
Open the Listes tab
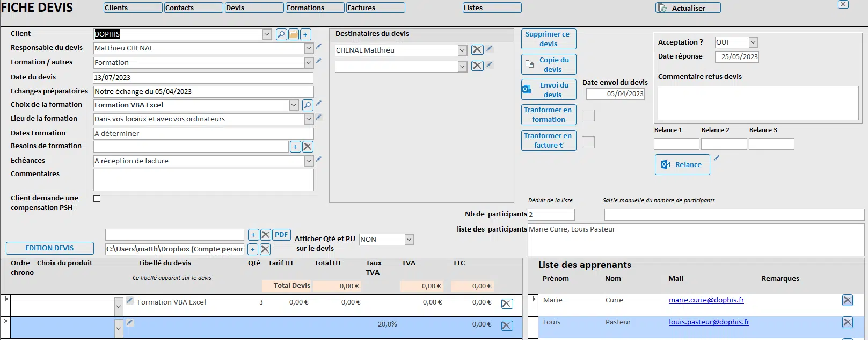pyautogui.click(x=492, y=8)
